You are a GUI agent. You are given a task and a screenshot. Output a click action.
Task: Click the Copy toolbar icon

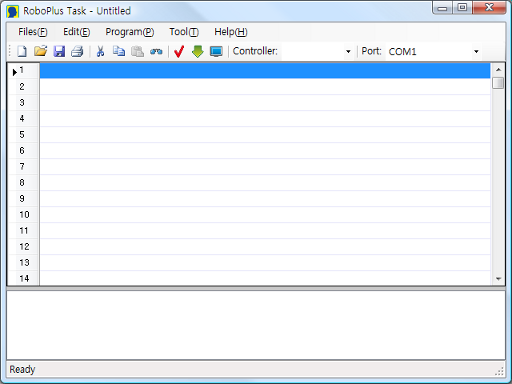(119, 51)
